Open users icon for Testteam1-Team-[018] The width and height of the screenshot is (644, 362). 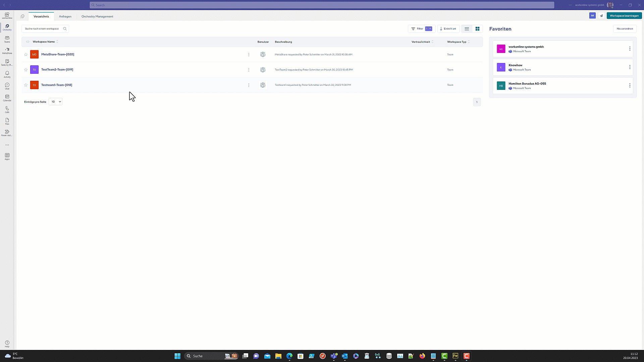(x=263, y=85)
